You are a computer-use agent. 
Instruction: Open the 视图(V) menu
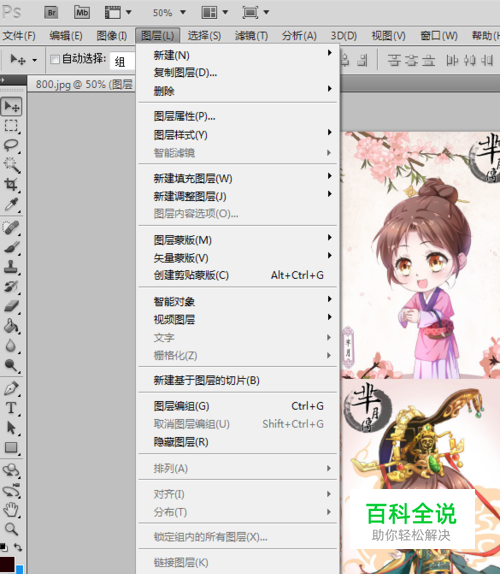388,36
